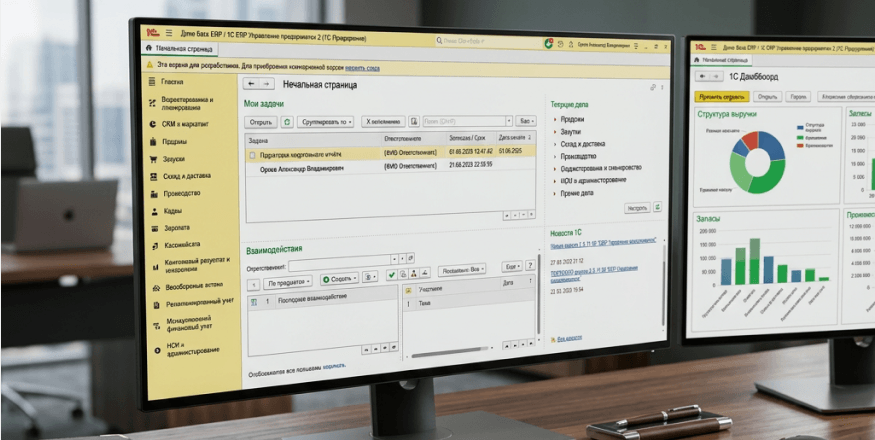Click the CRM pie icon in sidebar
Image resolution: width=875 pixels, height=440 pixels.
tap(152, 125)
